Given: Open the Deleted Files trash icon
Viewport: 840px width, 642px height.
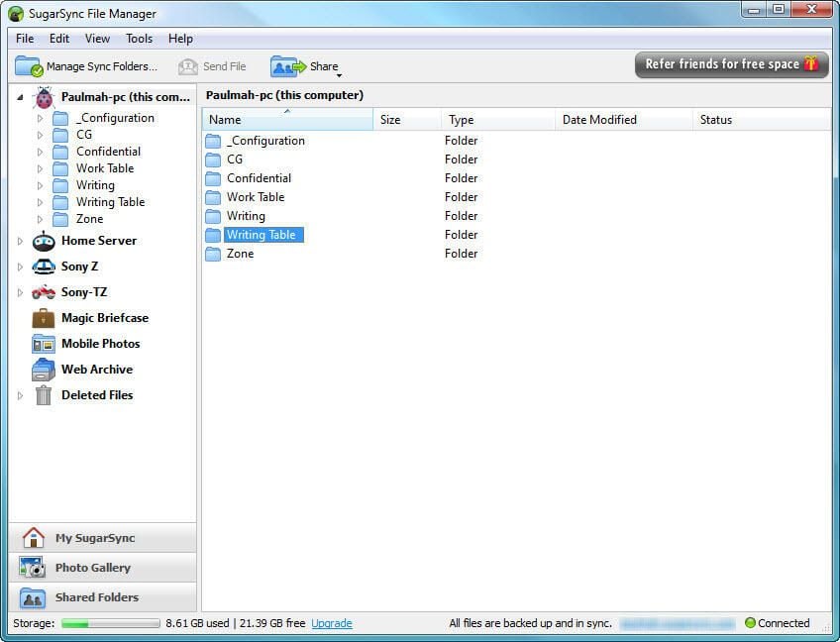Looking at the screenshot, I should pyautogui.click(x=44, y=395).
